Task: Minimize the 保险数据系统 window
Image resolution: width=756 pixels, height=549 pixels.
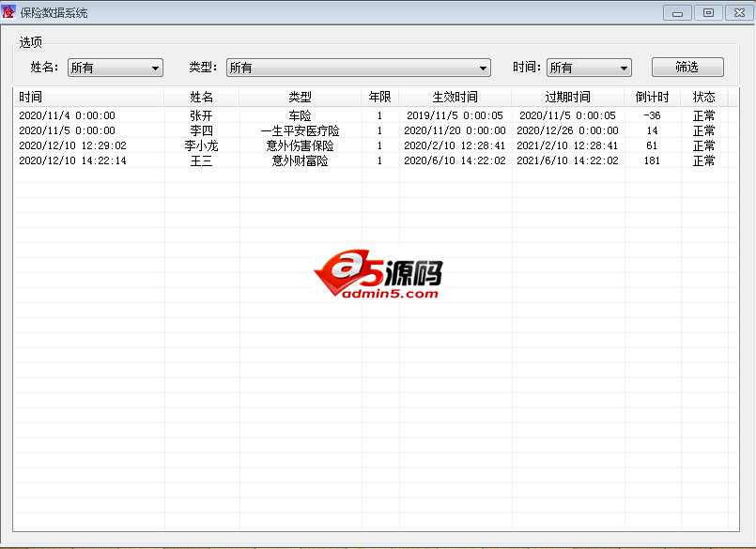Action: (x=677, y=13)
